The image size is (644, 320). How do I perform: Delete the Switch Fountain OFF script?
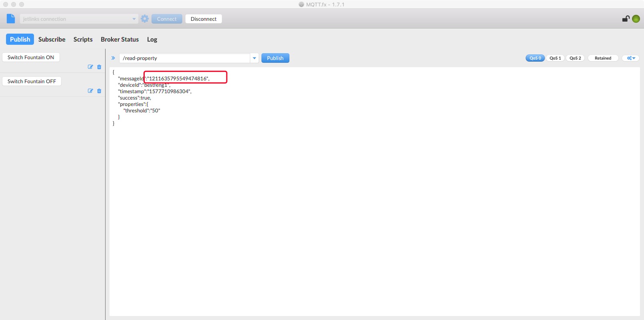pos(99,91)
